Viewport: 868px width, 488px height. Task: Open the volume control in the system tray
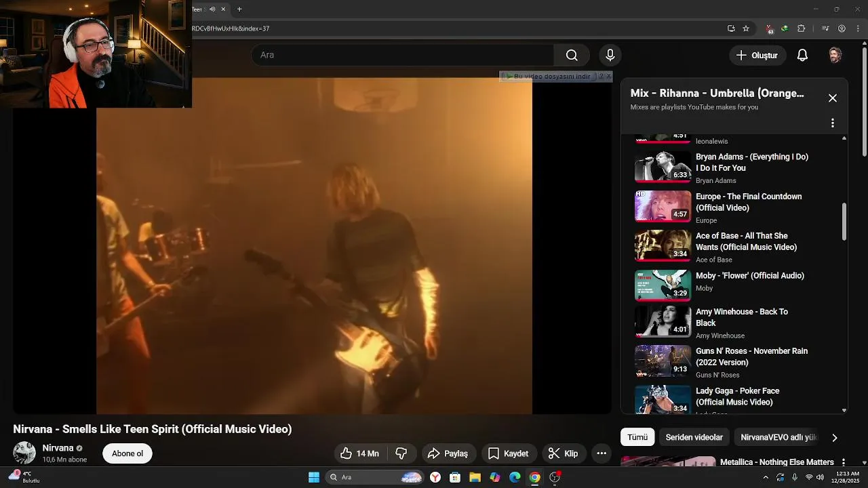[x=821, y=477]
